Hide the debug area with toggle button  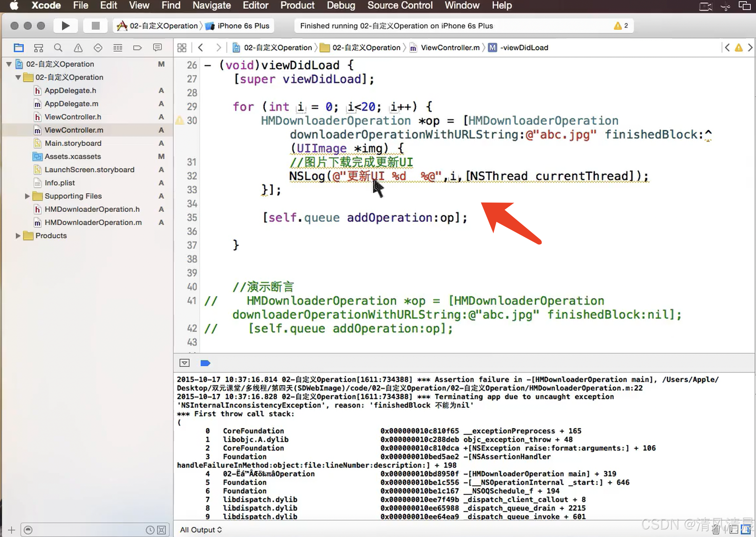(184, 363)
